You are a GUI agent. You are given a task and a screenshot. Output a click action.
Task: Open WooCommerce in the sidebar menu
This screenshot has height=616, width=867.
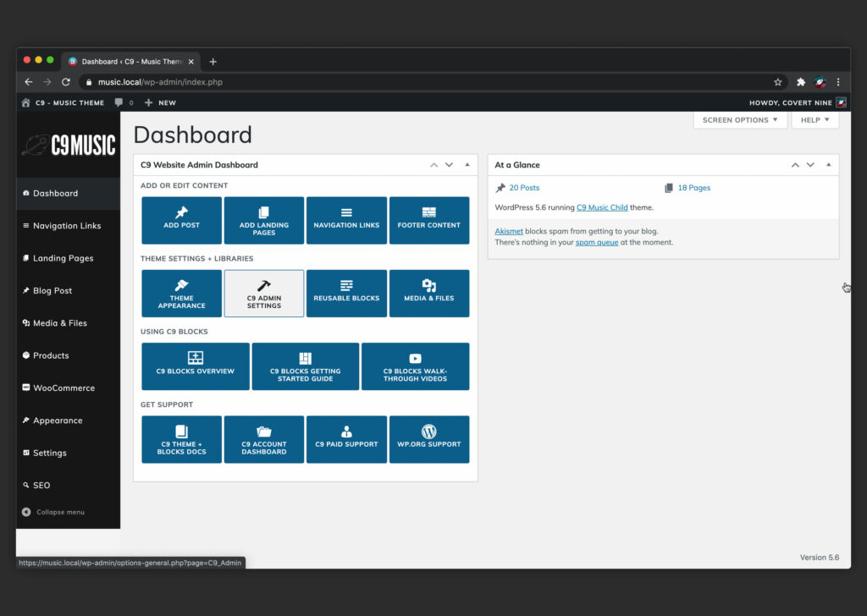click(64, 388)
